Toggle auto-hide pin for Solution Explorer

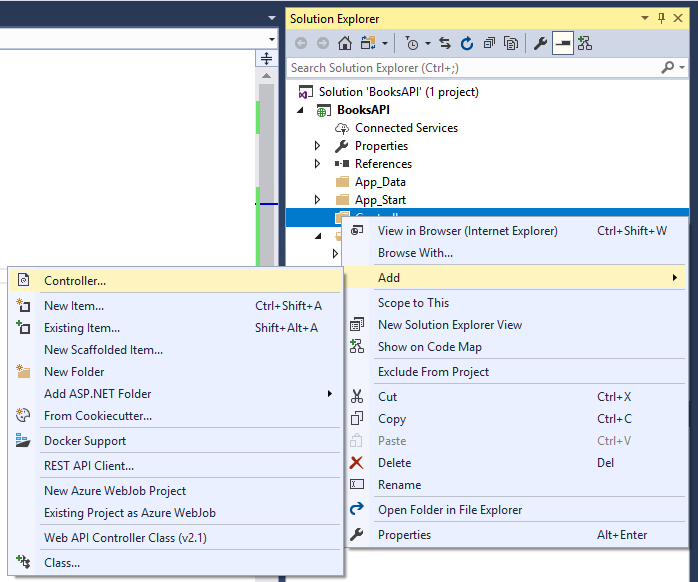(x=661, y=18)
